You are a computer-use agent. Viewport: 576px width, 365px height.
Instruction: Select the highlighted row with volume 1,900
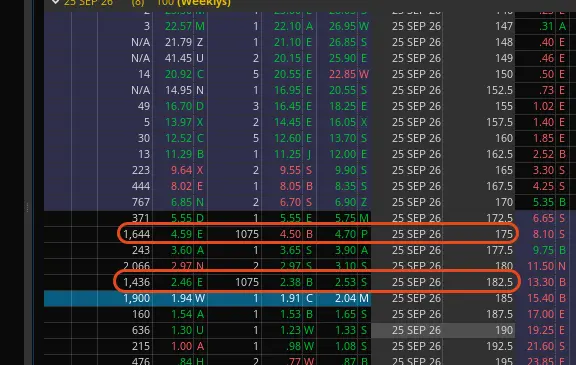click(208, 298)
